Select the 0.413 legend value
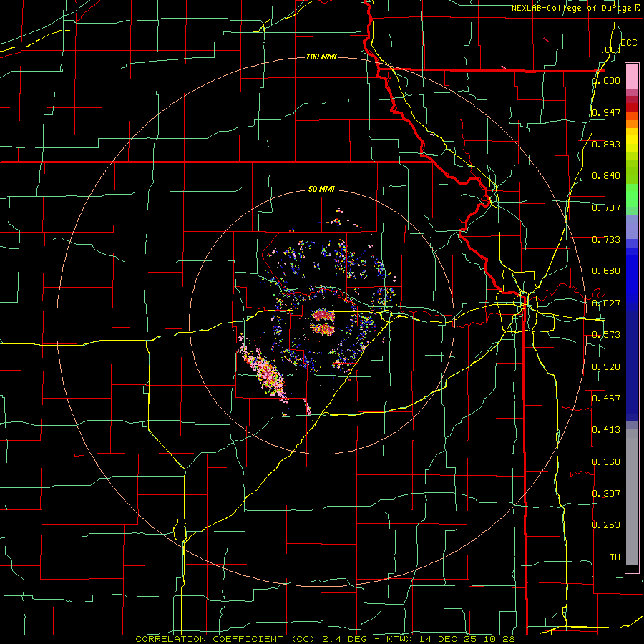 (606, 430)
